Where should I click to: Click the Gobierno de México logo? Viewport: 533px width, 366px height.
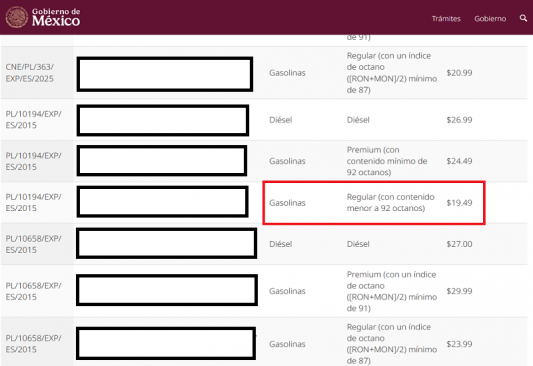click(43, 17)
